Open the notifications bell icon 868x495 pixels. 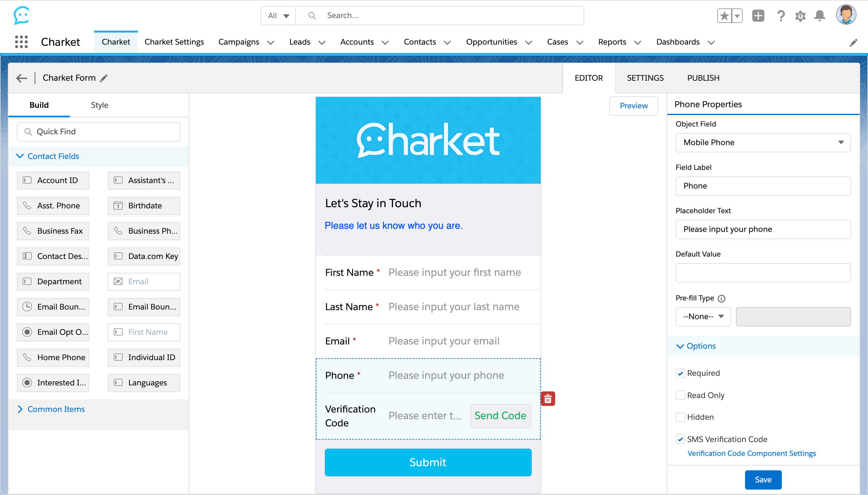pos(820,16)
